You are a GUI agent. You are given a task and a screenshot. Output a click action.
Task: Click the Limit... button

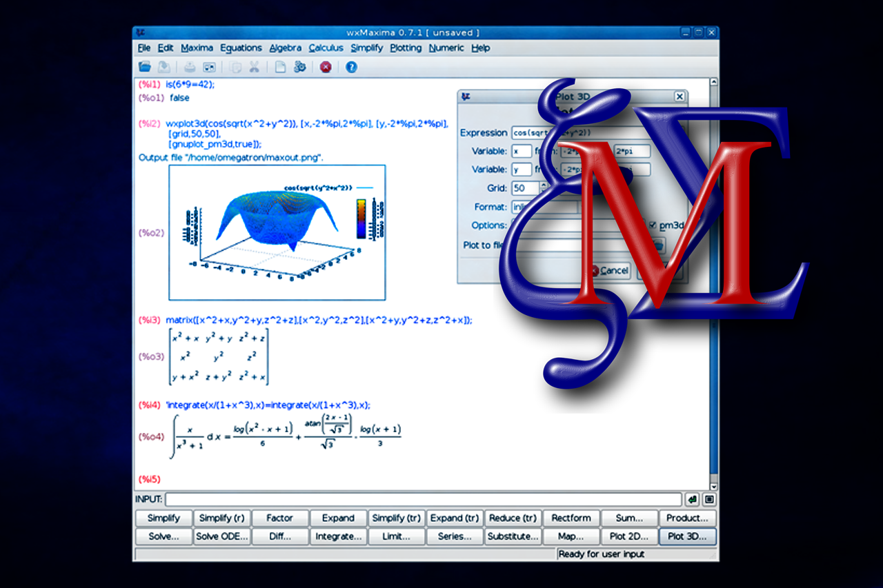point(397,536)
